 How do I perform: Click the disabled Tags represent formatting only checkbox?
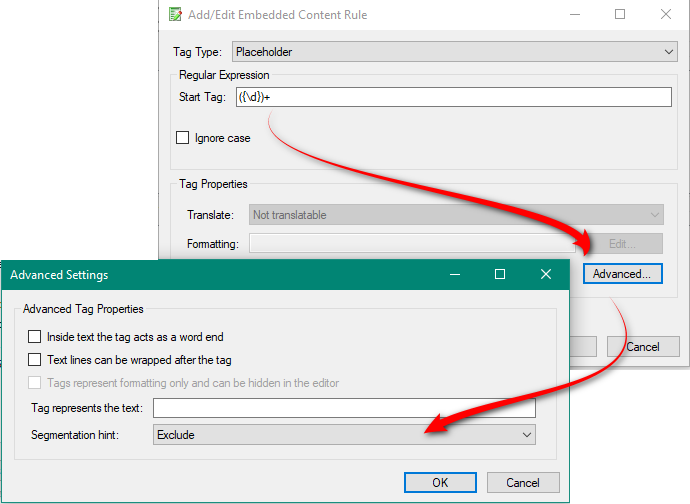[x=34, y=383]
